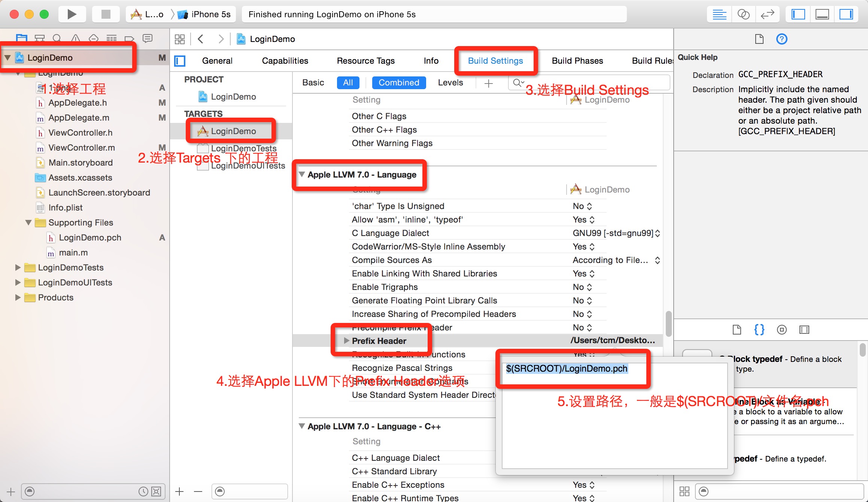868x502 pixels.
Task: Remove the selected target
Action: [198, 492]
